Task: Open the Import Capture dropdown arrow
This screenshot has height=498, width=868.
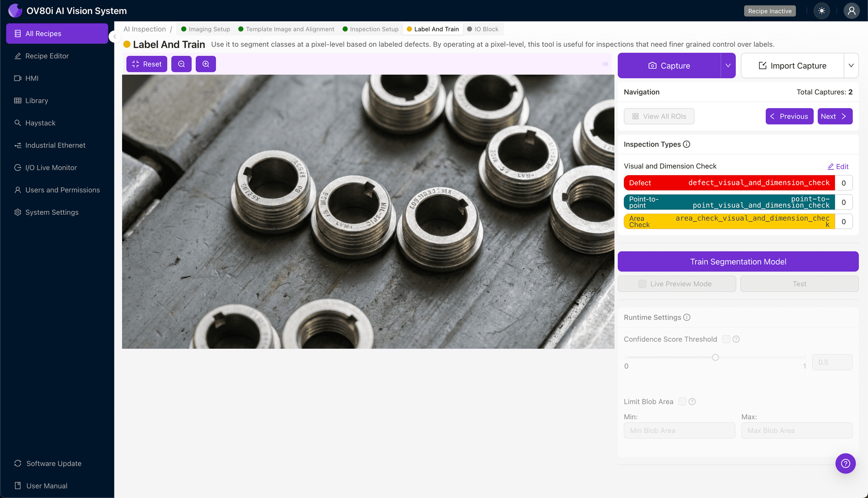Action: click(x=852, y=65)
